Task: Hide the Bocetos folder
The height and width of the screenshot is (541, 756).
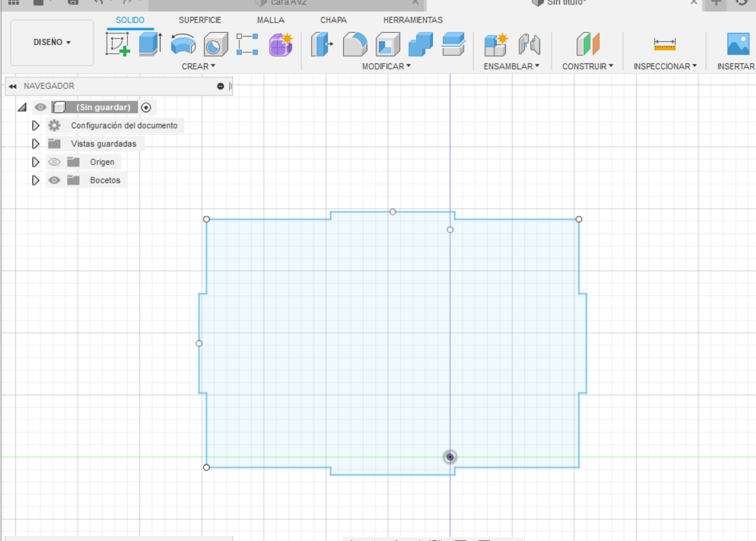Action: 54,180
